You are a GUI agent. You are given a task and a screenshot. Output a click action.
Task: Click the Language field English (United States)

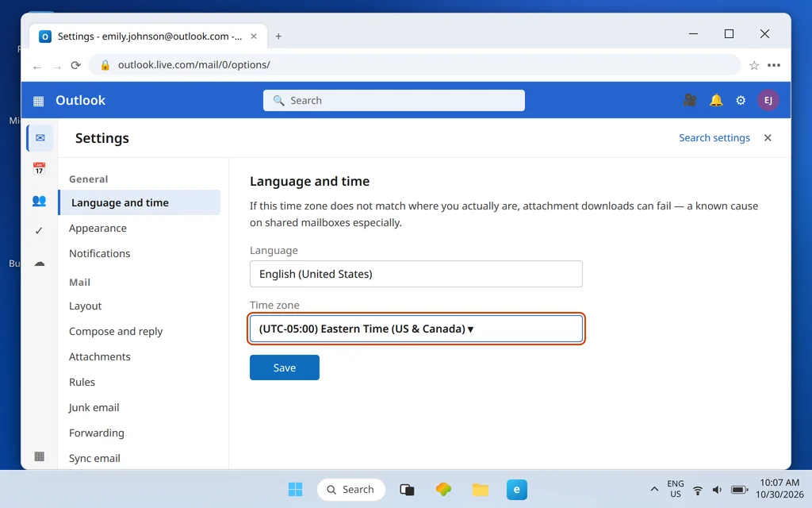coord(416,274)
